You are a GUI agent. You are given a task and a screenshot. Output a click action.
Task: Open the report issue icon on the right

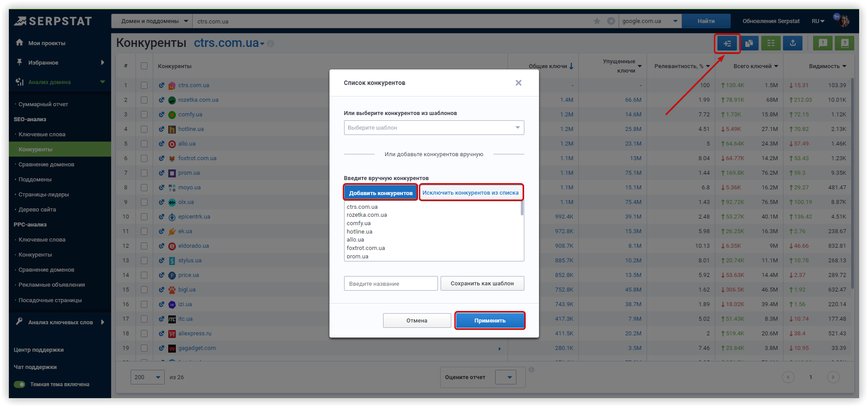click(822, 43)
